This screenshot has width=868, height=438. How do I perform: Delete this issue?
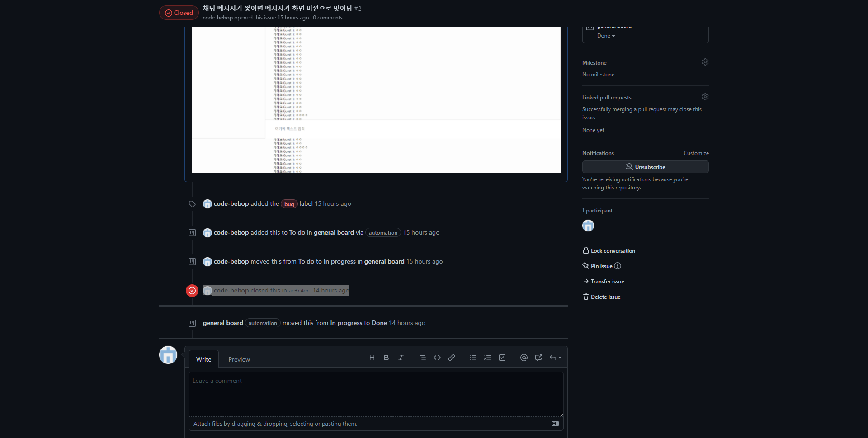point(605,297)
